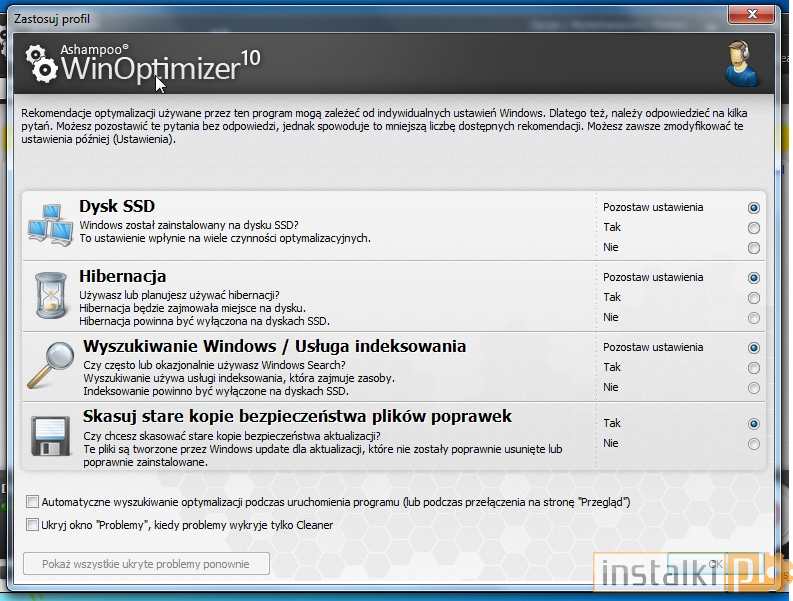793x601 pixels.
Task: Select 'Pozostaw ustawienia' for Dysk SSD
Action: (754, 208)
